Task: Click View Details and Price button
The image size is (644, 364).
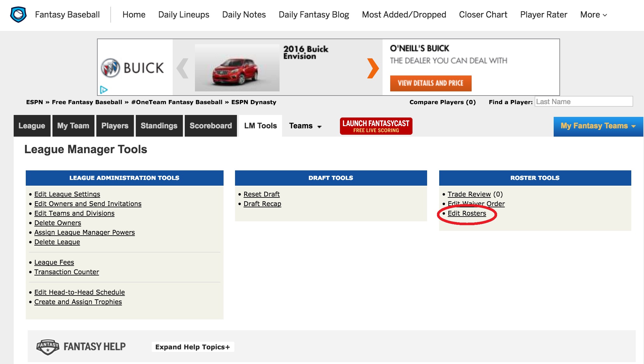Action: (x=431, y=83)
